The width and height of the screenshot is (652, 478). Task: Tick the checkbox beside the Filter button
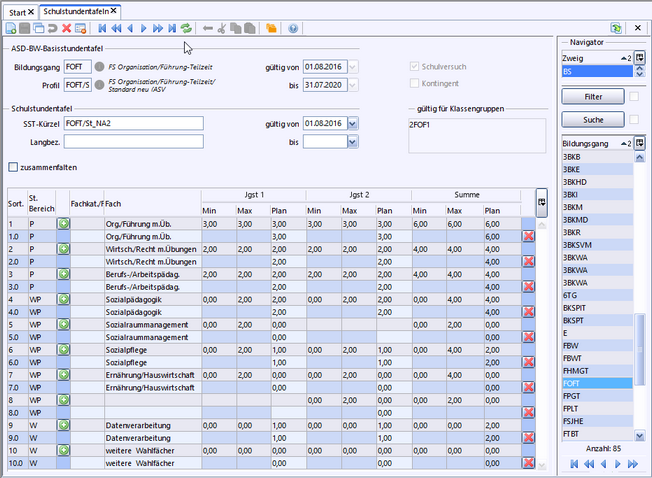pyautogui.click(x=633, y=97)
